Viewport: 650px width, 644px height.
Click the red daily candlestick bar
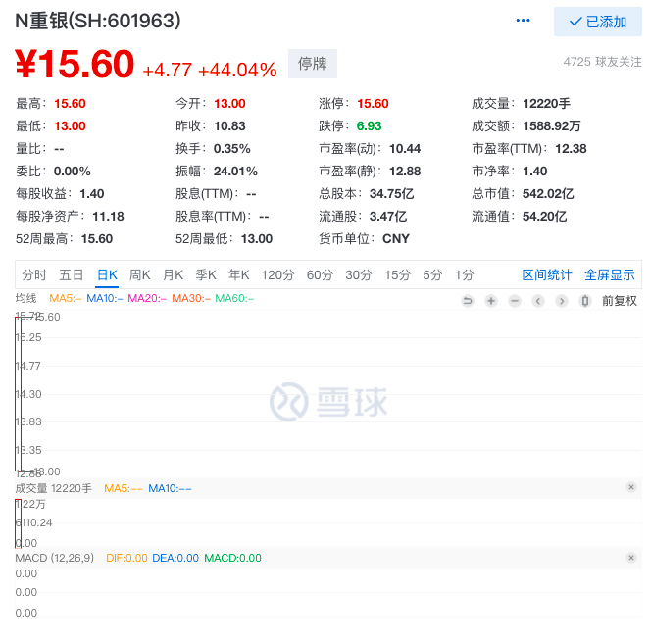18,394
